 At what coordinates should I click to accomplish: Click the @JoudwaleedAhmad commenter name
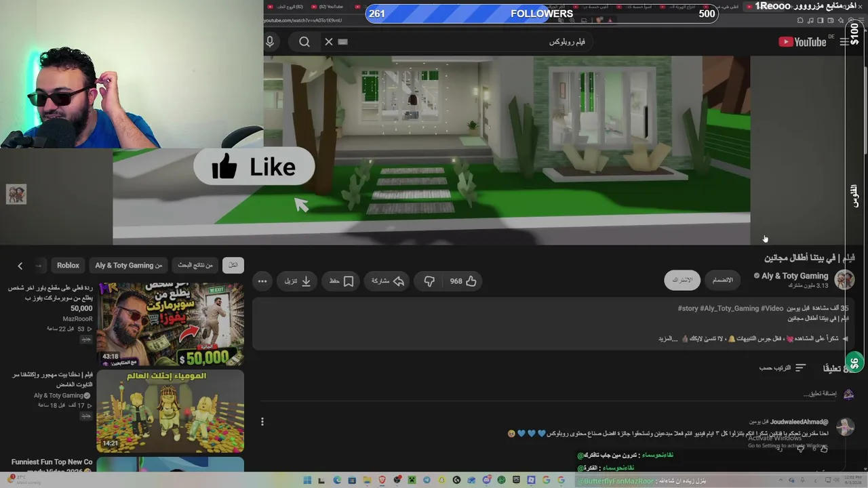[799, 422]
